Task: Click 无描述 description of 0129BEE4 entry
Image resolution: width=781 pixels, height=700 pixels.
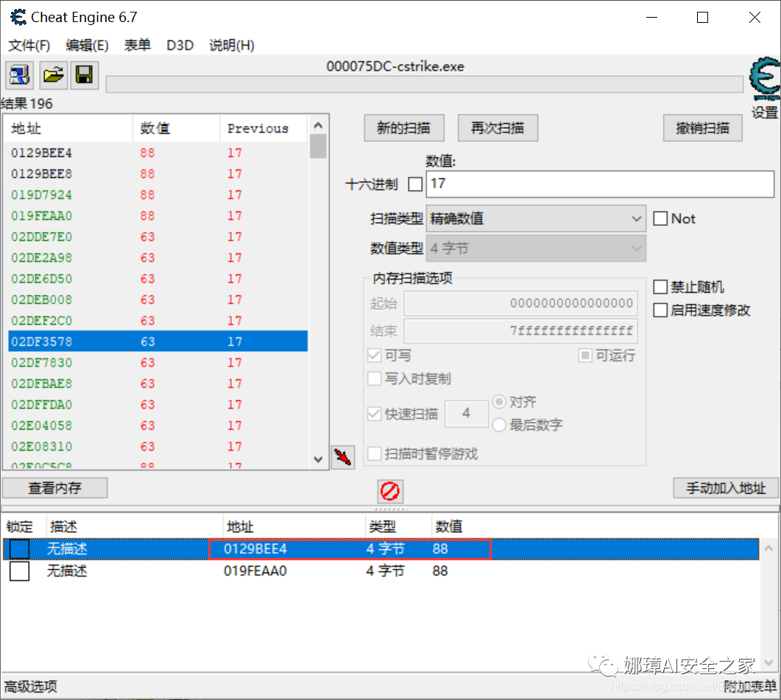Action: point(67,549)
